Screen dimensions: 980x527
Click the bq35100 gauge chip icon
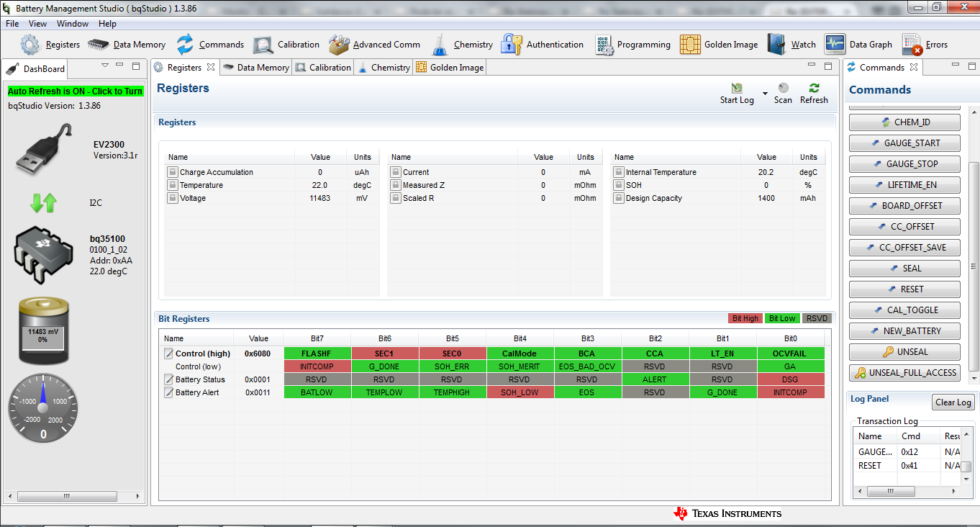44,256
